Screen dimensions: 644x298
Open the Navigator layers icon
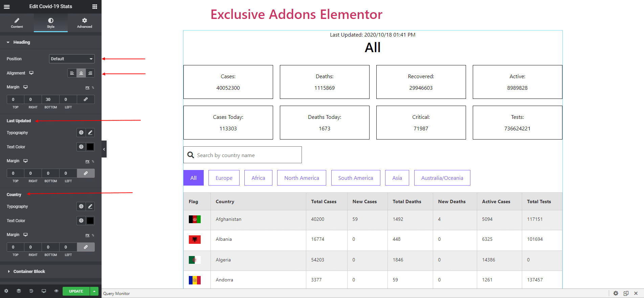click(x=19, y=291)
